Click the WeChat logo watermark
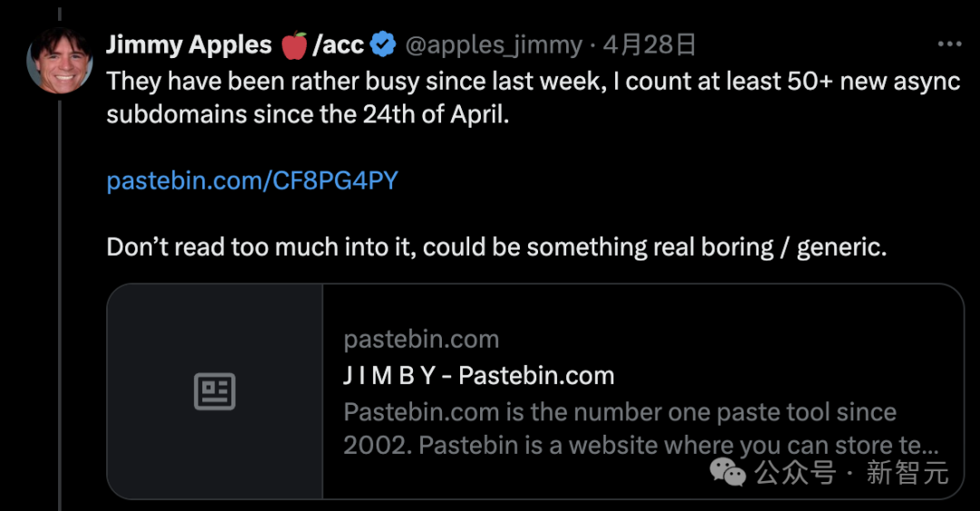Viewport: 980px width, 511px height. point(728,472)
